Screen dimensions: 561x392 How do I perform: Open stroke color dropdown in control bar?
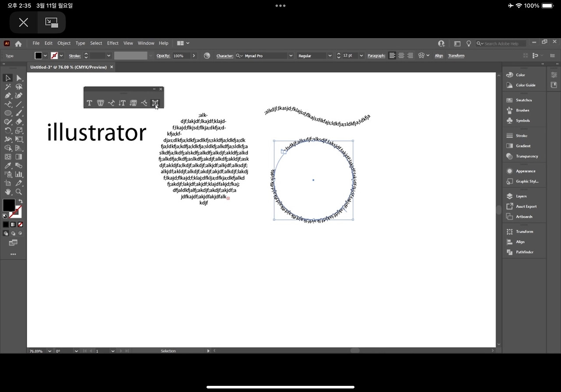(x=61, y=56)
